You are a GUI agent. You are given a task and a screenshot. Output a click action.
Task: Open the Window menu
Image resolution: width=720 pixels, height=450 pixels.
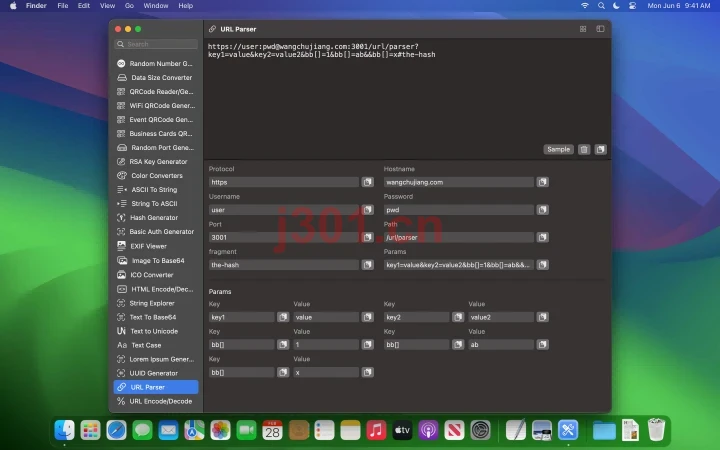coord(156,6)
